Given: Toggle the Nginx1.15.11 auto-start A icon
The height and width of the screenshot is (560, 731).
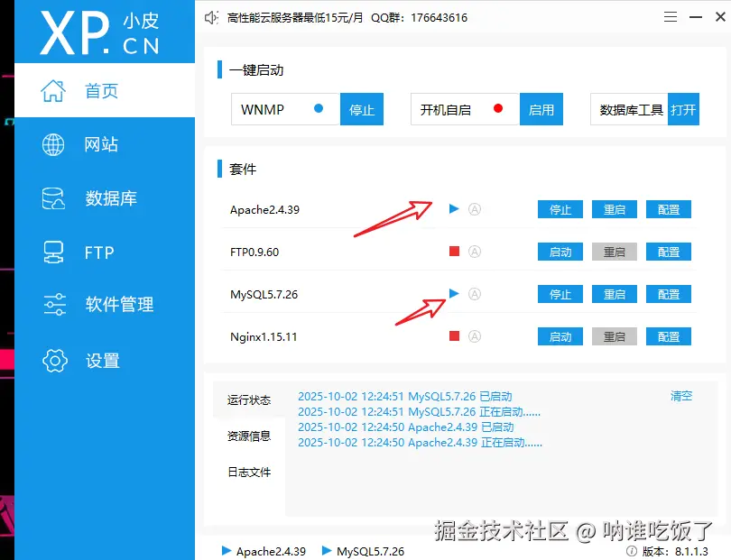Looking at the screenshot, I should [x=475, y=336].
